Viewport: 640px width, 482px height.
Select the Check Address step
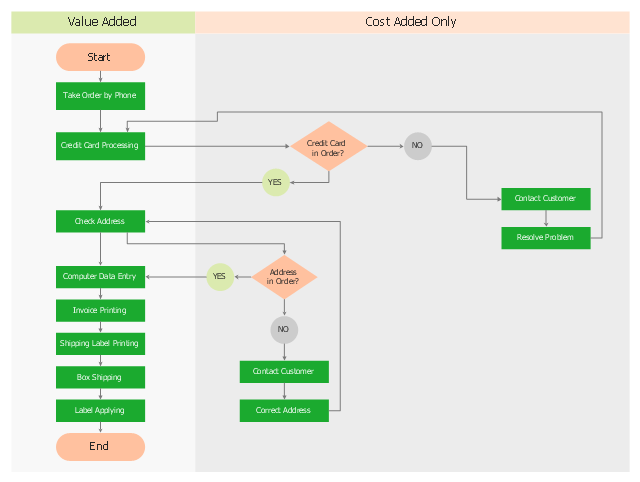click(x=100, y=221)
